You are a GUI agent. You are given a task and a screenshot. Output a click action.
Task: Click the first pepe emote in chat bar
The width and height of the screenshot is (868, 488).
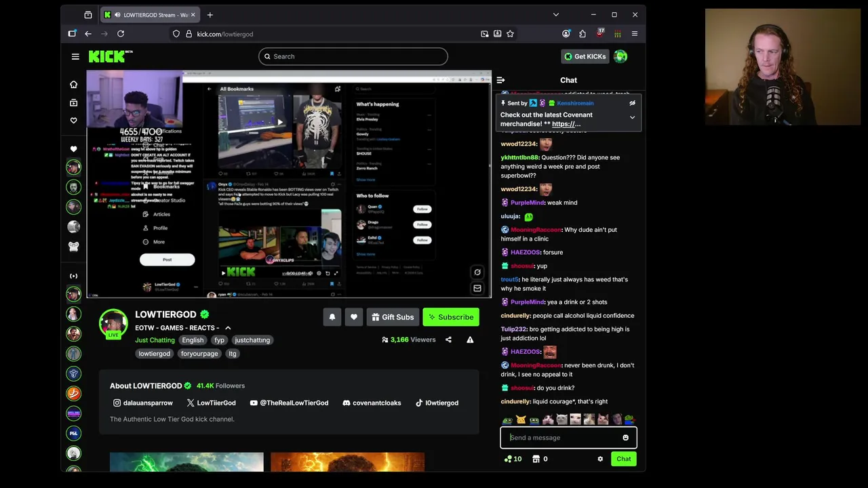pos(507,420)
